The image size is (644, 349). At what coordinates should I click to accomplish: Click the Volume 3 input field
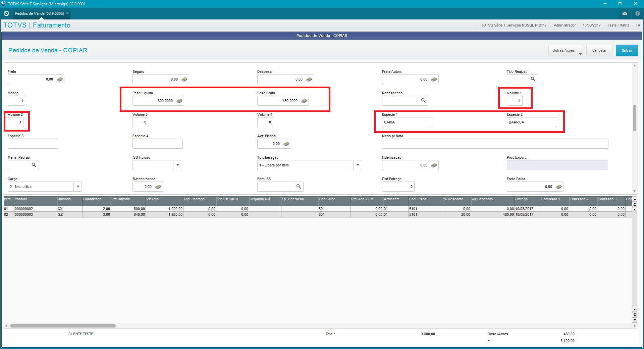pos(140,122)
